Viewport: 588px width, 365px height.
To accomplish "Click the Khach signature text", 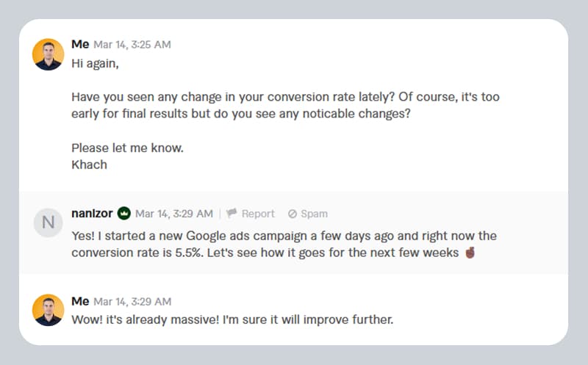I will [89, 165].
